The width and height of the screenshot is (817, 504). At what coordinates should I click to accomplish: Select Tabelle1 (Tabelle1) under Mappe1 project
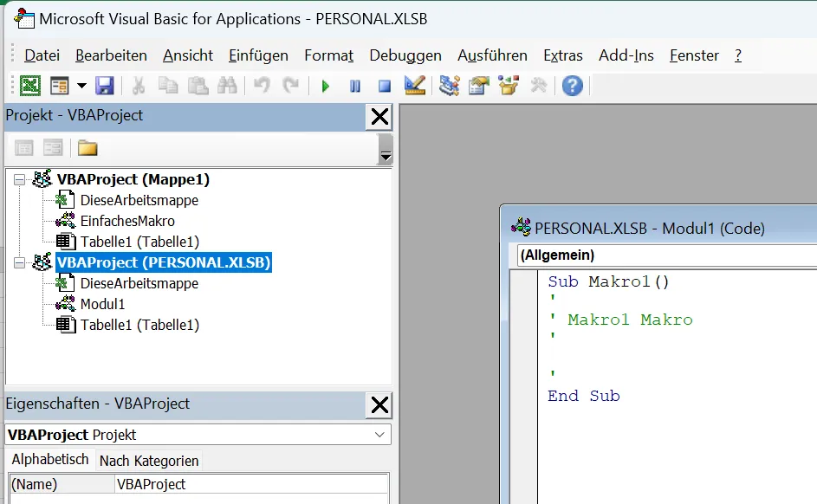(x=139, y=242)
